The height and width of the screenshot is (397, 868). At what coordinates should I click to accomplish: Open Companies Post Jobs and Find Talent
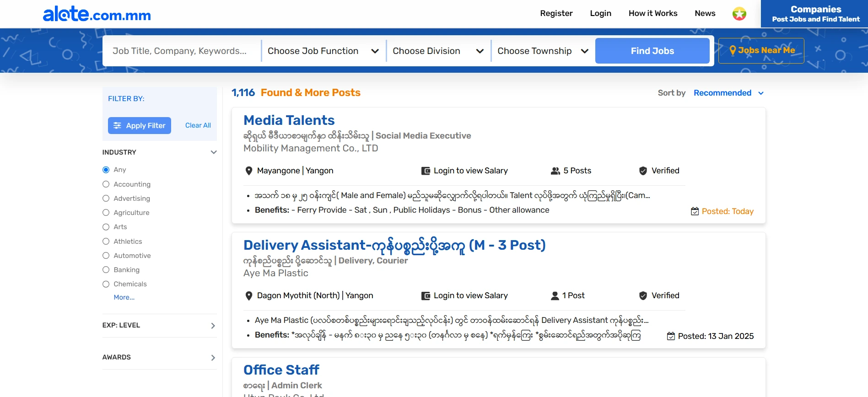(814, 14)
